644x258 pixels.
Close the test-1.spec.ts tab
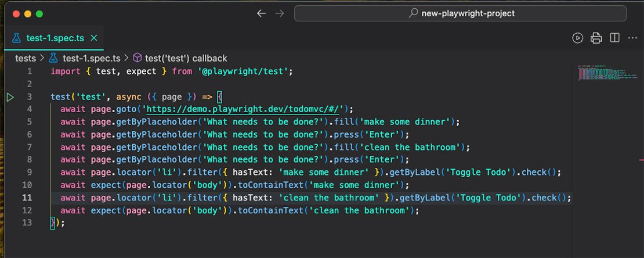click(94, 38)
